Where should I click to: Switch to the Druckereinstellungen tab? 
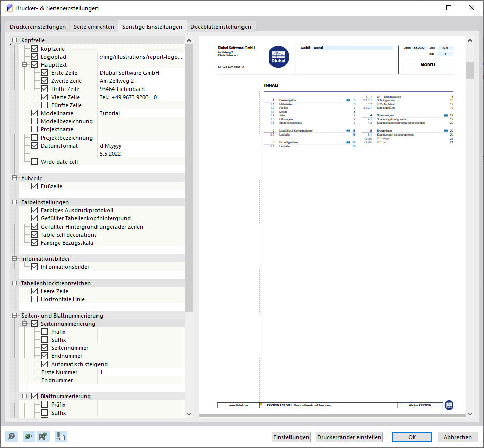click(37, 27)
